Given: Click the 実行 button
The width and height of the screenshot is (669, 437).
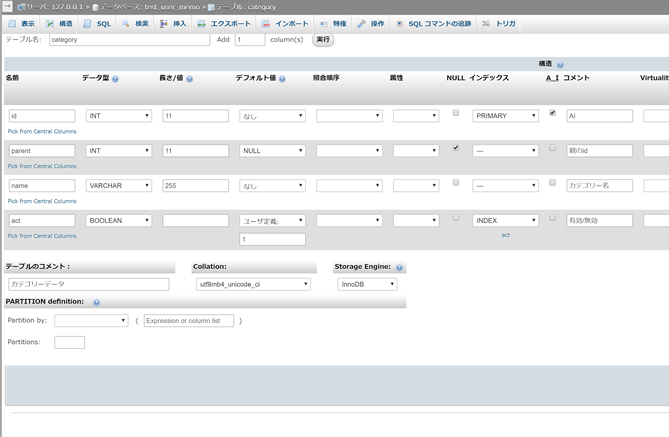Looking at the screenshot, I should click(323, 40).
